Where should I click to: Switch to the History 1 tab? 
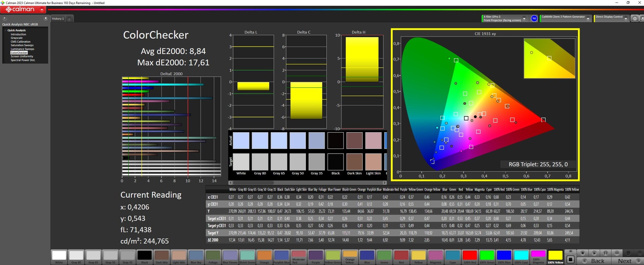(58, 19)
